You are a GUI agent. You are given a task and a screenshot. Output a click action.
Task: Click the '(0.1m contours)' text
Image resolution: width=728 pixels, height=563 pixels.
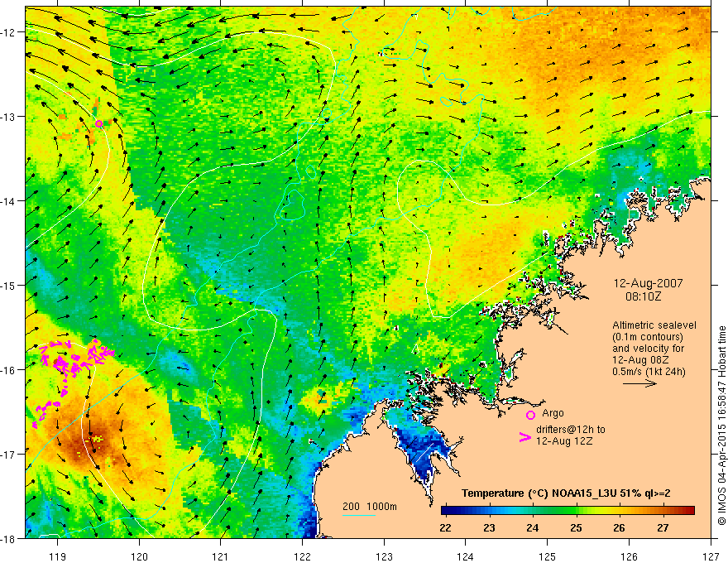click(x=648, y=337)
